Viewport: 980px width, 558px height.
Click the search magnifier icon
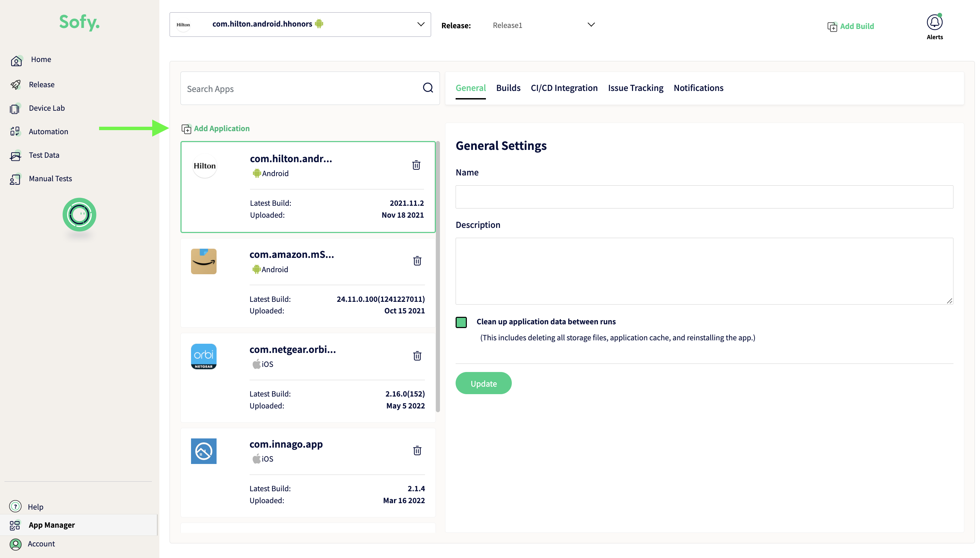[x=428, y=88]
